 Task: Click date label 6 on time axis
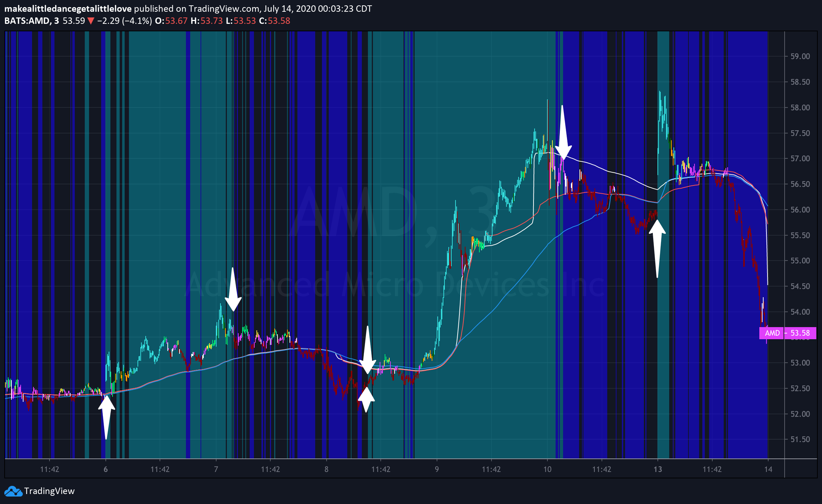pos(106,469)
